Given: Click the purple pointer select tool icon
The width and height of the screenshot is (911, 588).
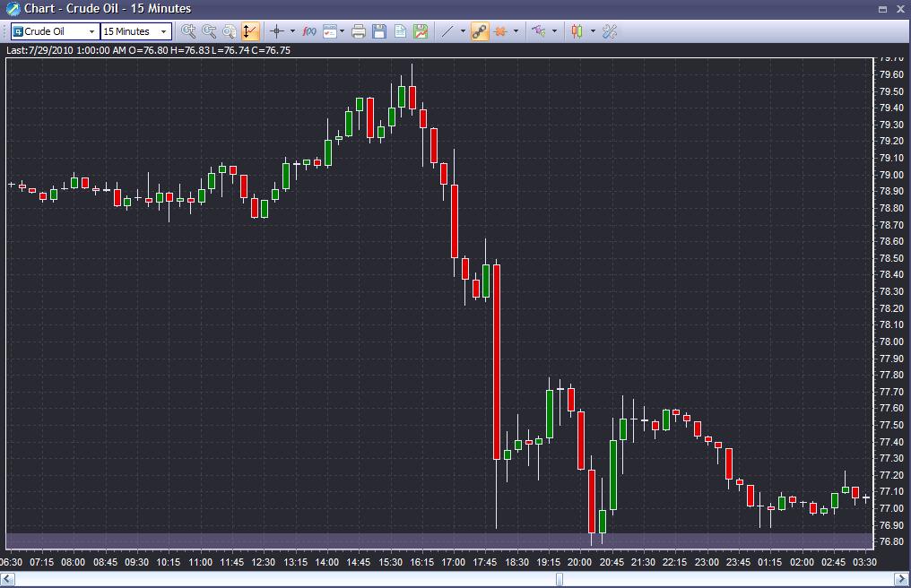Looking at the screenshot, I should (539, 31).
